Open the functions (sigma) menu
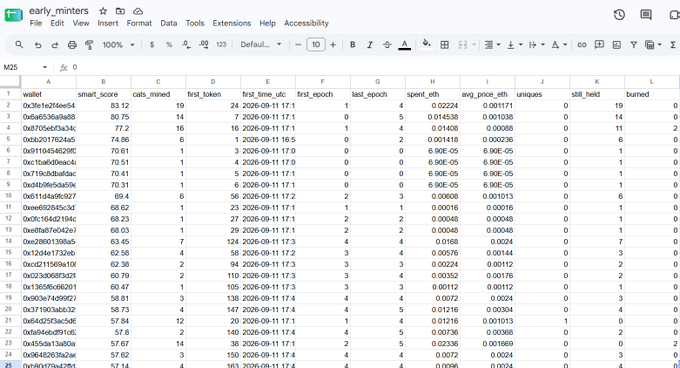This screenshot has height=368, width=680. pyautogui.click(x=673, y=45)
